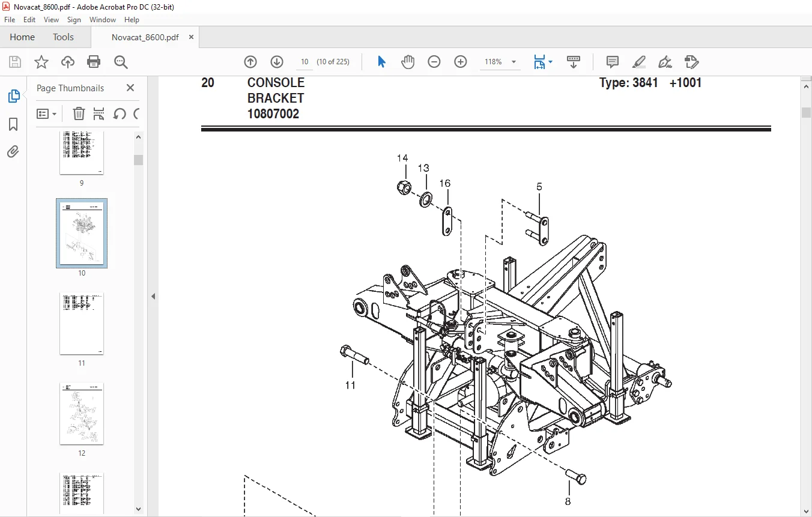Click the thumbnails panel scrollbar thumb
This screenshot has width=812, height=517.
tap(139, 159)
